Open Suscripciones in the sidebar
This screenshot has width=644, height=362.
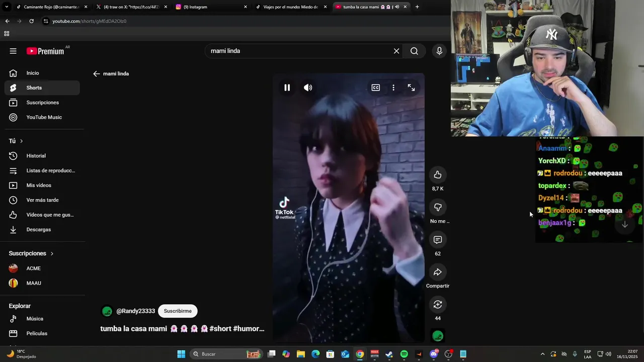pyautogui.click(x=42, y=103)
